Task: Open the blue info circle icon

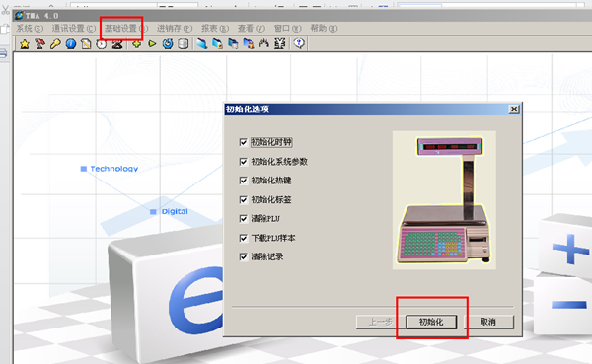Action: [x=71, y=44]
